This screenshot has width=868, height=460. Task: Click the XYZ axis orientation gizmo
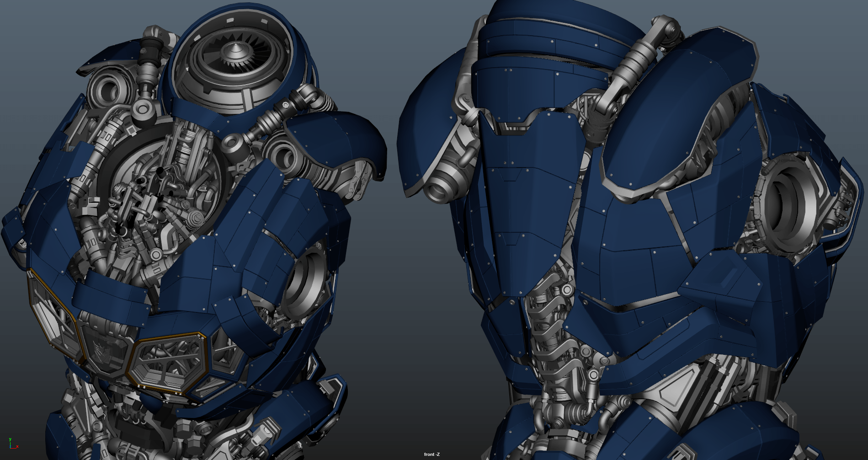[x=13, y=444]
